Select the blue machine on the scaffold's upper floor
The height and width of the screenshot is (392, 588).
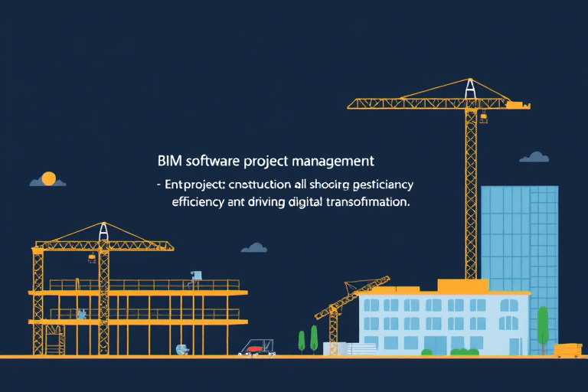click(197, 275)
